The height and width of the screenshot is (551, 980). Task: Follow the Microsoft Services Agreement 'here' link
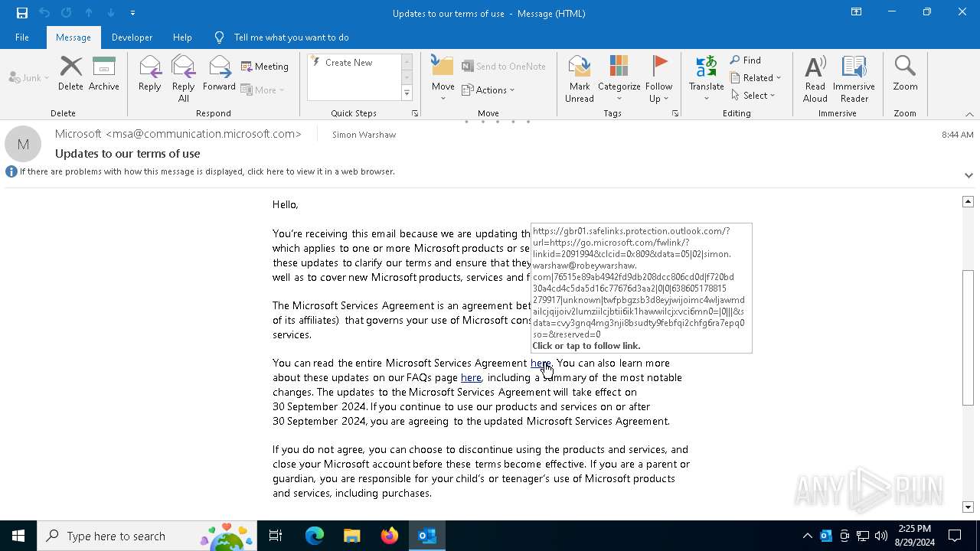(x=541, y=363)
